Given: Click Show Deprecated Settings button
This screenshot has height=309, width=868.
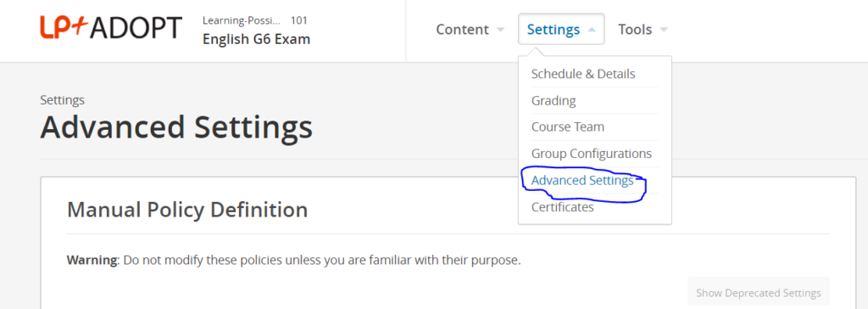Looking at the screenshot, I should tap(759, 293).
